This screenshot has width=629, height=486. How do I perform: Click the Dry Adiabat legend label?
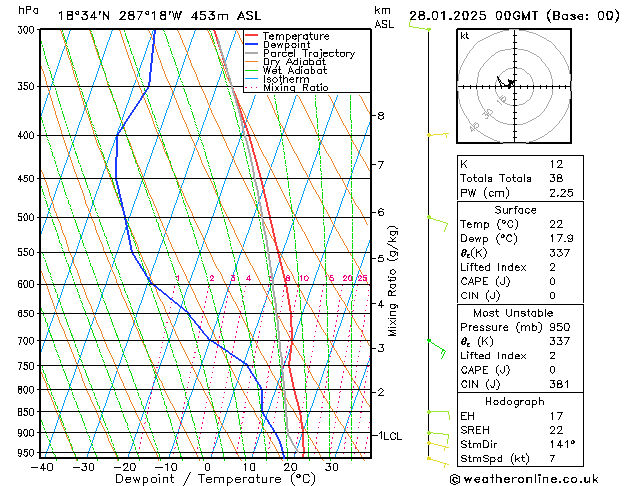click(294, 62)
